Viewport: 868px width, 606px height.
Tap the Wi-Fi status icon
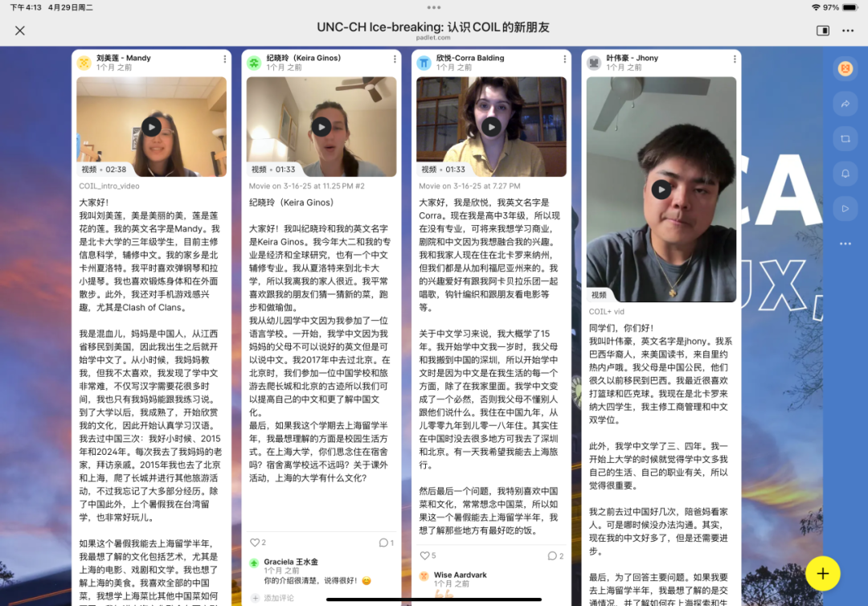816,7
